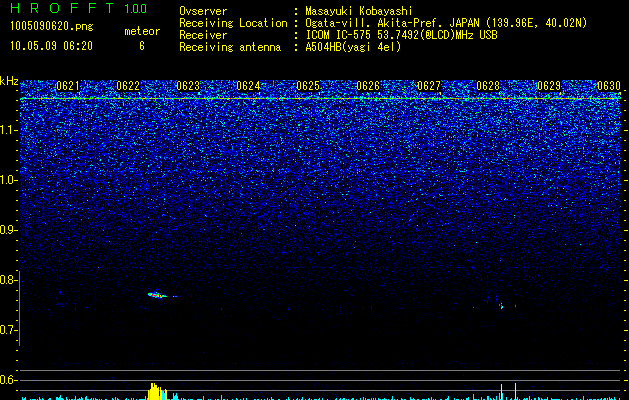Click the 0625 time marker
The image size is (629, 400).
308,86
